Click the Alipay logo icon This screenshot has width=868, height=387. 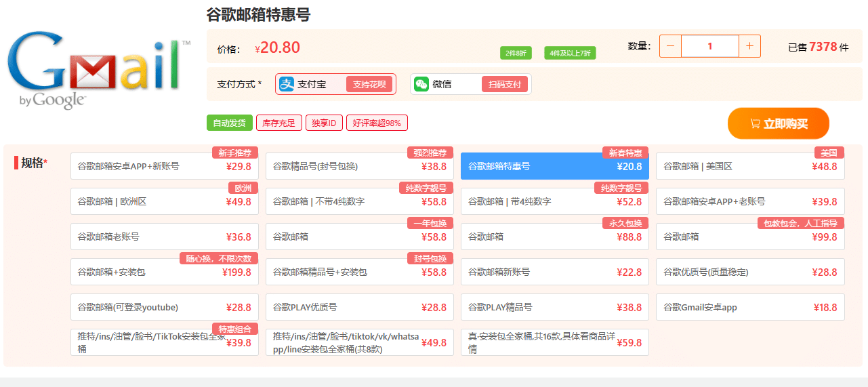click(287, 84)
